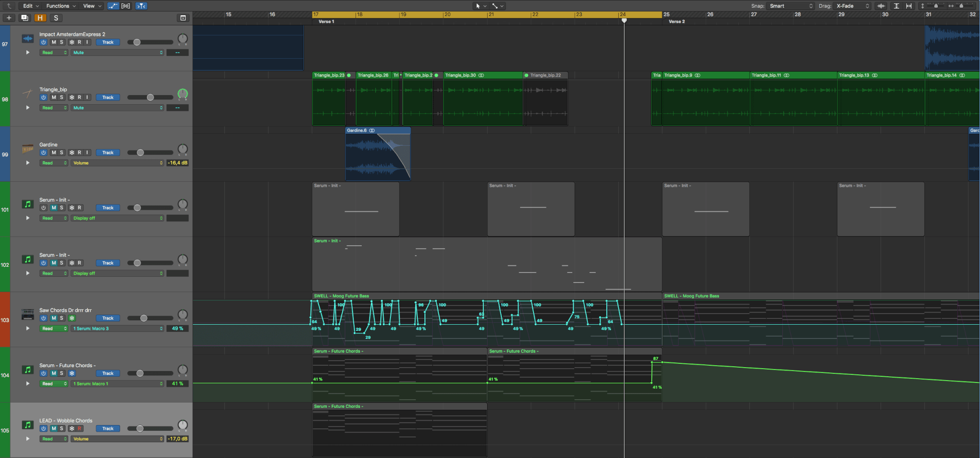Screen dimensions: 980x458
Task: Add a new track with plus icon
Action: [9, 18]
